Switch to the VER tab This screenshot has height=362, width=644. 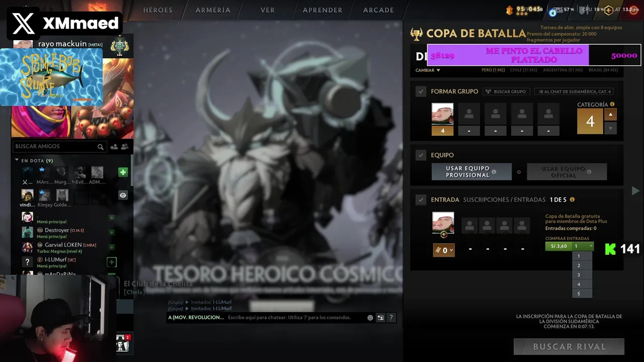pyautogui.click(x=268, y=10)
